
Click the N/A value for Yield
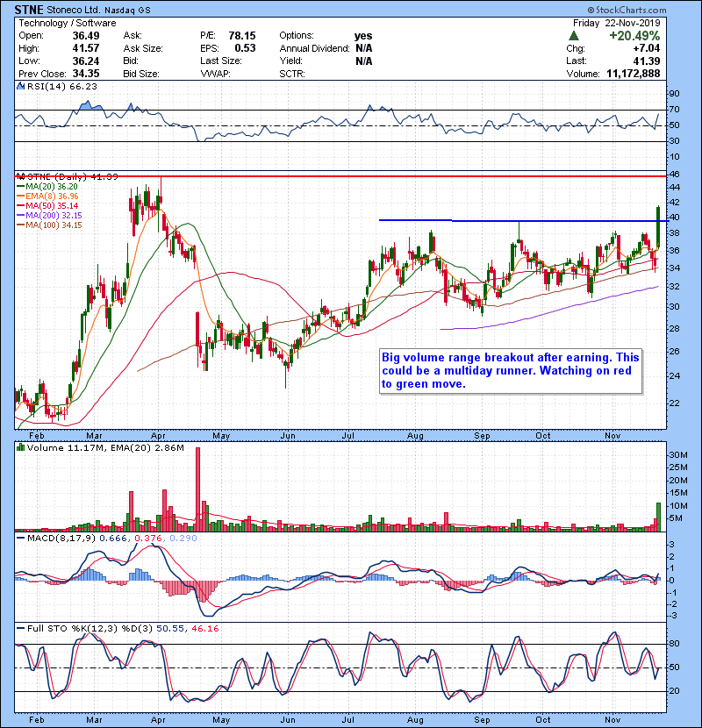tap(364, 61)
